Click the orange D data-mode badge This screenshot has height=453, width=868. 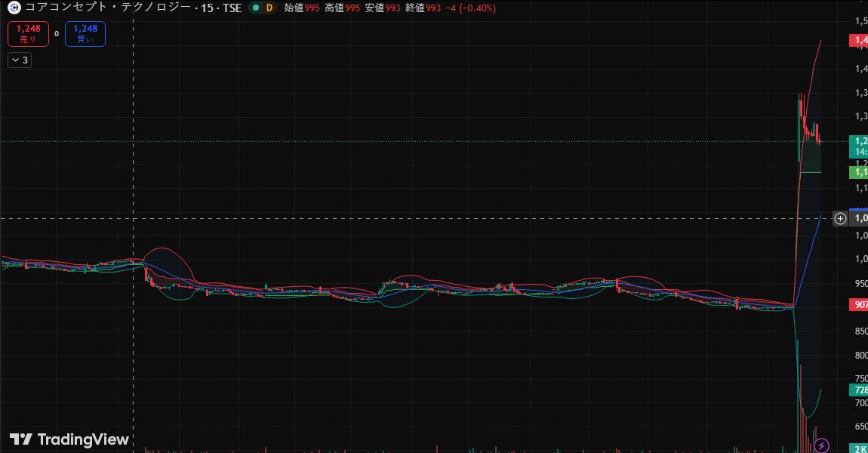click(x=269, y=8)
